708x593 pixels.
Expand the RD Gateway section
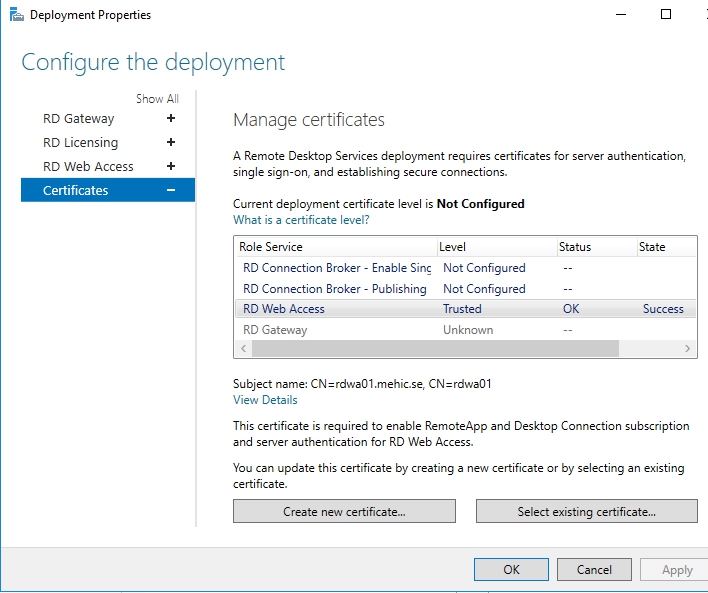171,119
